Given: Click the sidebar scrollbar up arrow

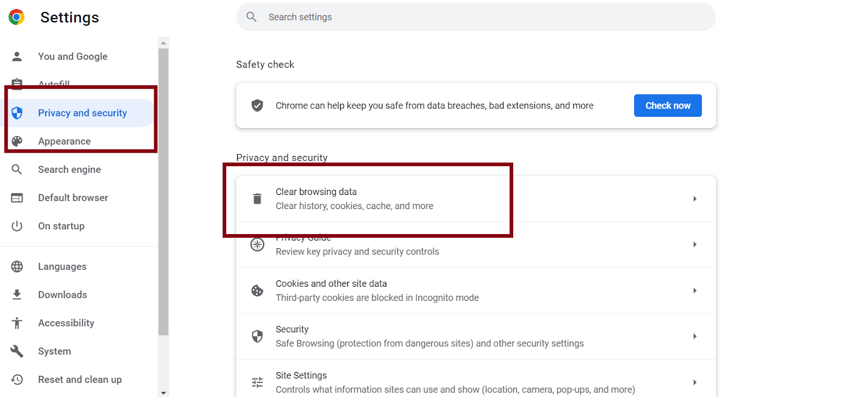Looking at the screenshot, I should click(163, 42).
